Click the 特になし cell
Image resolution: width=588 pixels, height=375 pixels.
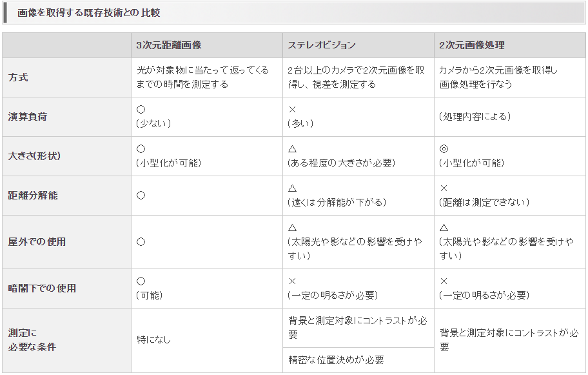153,340
